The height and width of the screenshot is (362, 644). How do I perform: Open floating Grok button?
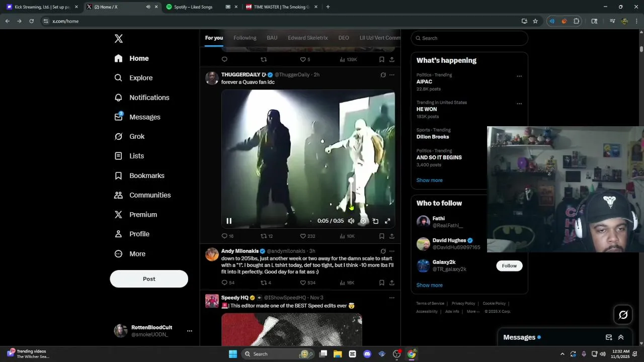623,315
